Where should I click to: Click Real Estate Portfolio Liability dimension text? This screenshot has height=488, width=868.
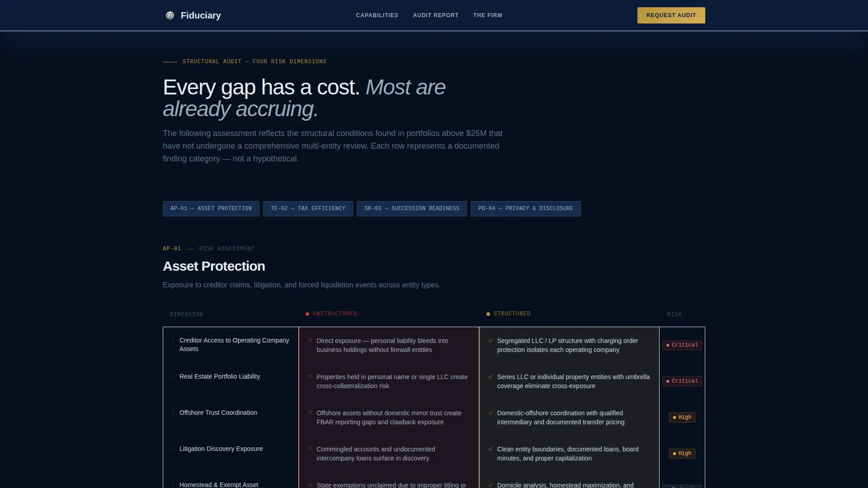220,377
